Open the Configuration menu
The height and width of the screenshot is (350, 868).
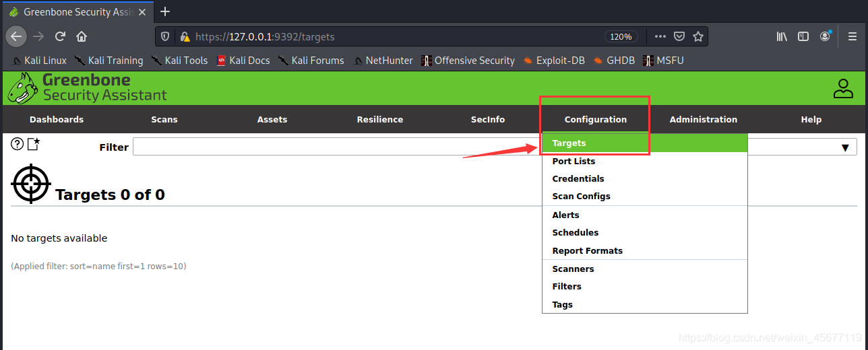(596, 119)
